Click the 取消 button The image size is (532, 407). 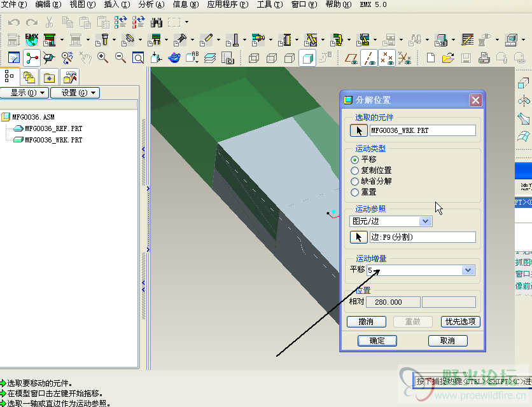pyautogui.click(x=447, y=341)
